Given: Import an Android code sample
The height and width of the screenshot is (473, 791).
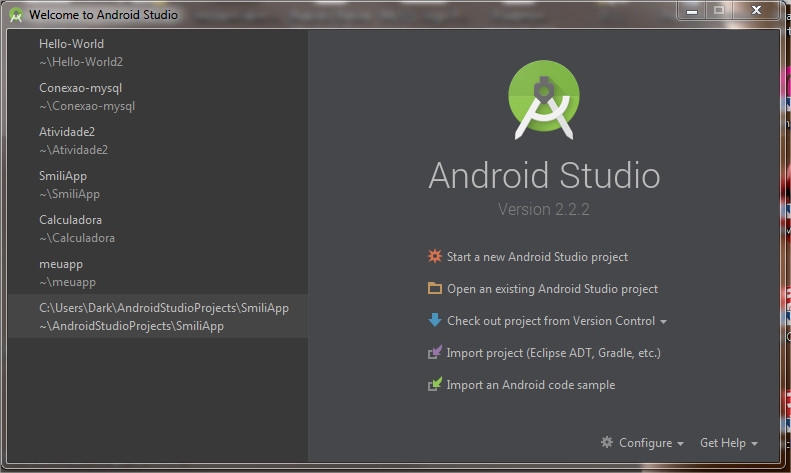Looking at the screenshot, I should pos(531,385).
